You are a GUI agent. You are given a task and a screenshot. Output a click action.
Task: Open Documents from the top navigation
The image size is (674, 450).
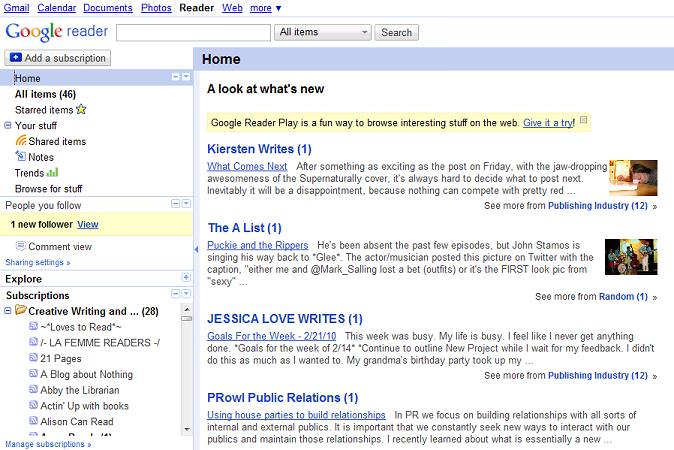(108, 8)
